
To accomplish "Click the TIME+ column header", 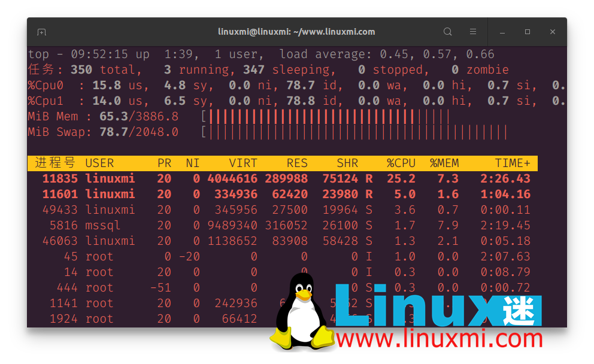I will click(x=513, y=163).
